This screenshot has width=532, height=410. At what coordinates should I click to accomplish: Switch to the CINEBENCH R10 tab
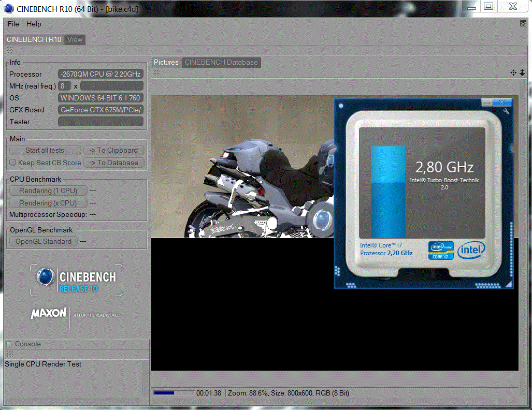point(34,40)
